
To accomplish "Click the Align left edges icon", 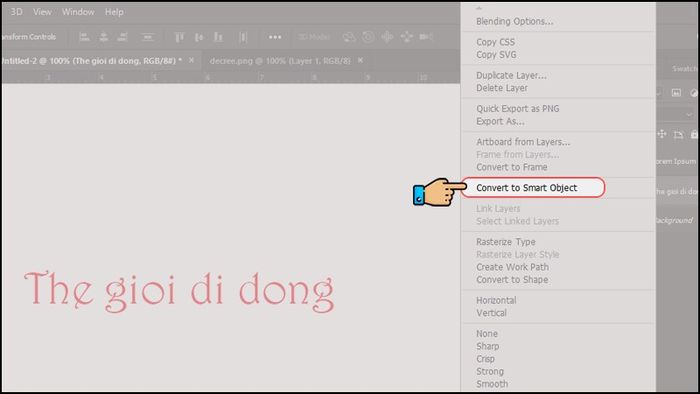I will point(84,37).
